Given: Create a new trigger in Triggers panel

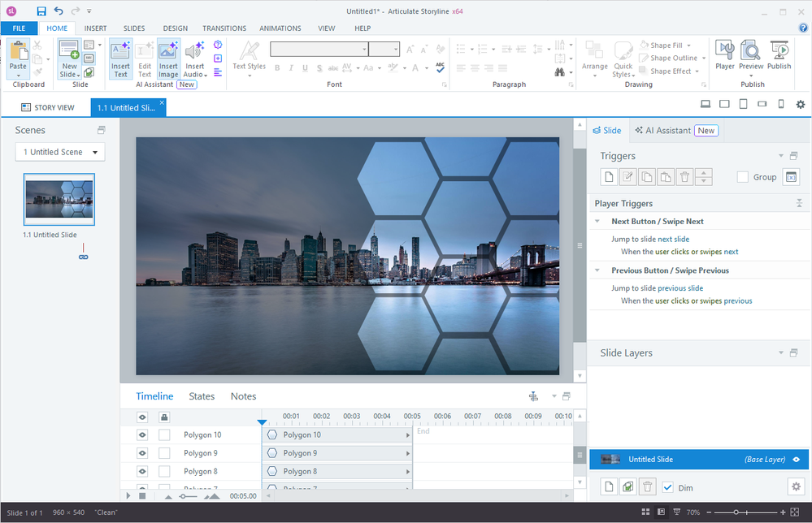Looking at the screenshot, I should coord(609,177).
